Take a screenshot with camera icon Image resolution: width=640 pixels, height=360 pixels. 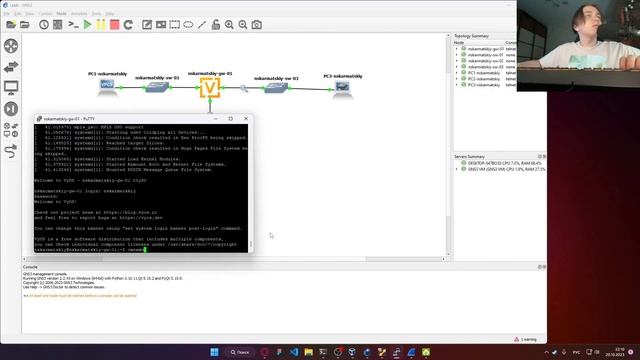coord(257,25)
